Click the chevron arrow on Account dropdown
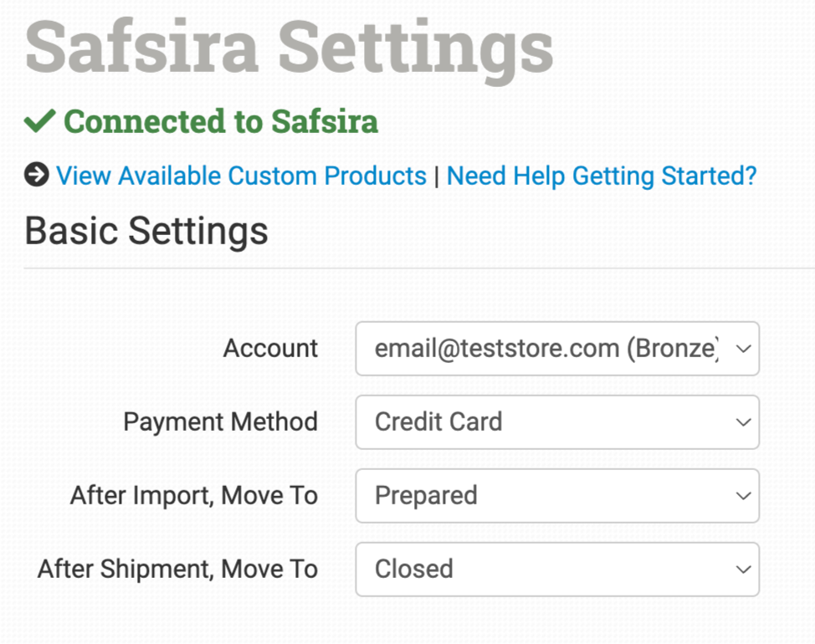This screenshot has height=644, width=815. pos(742,349)
